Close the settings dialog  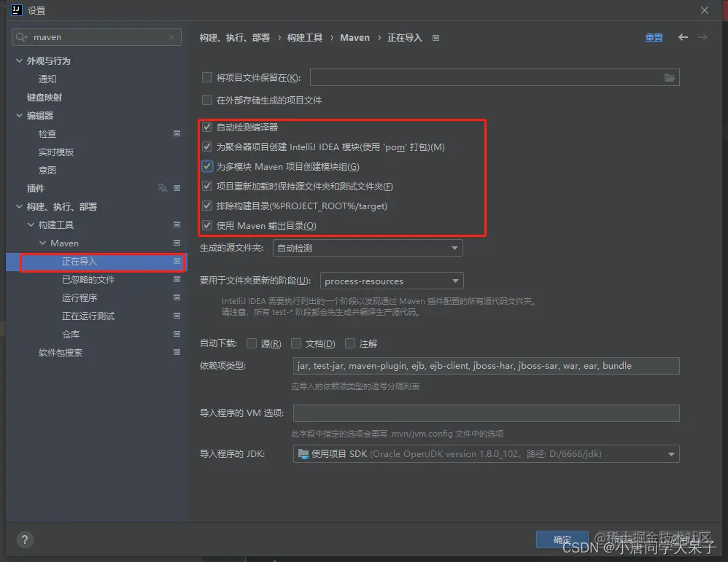[x=705, y=10]
